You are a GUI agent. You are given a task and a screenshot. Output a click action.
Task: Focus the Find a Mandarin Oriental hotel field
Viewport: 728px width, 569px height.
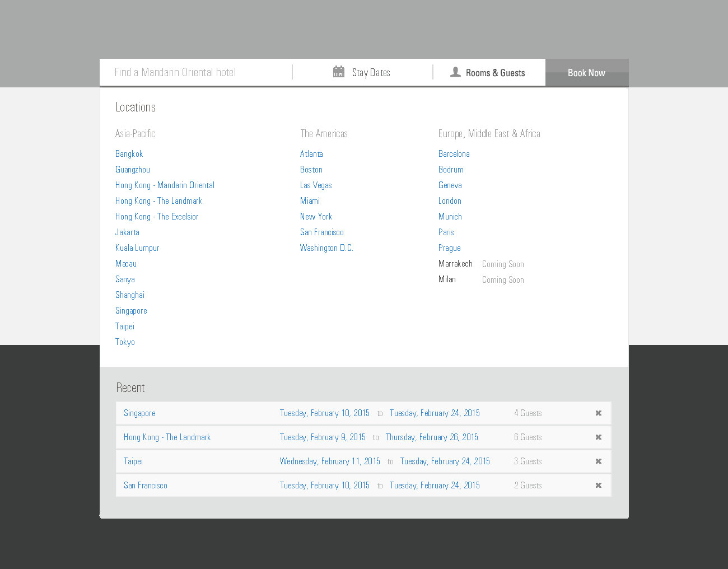coord(196,72)
